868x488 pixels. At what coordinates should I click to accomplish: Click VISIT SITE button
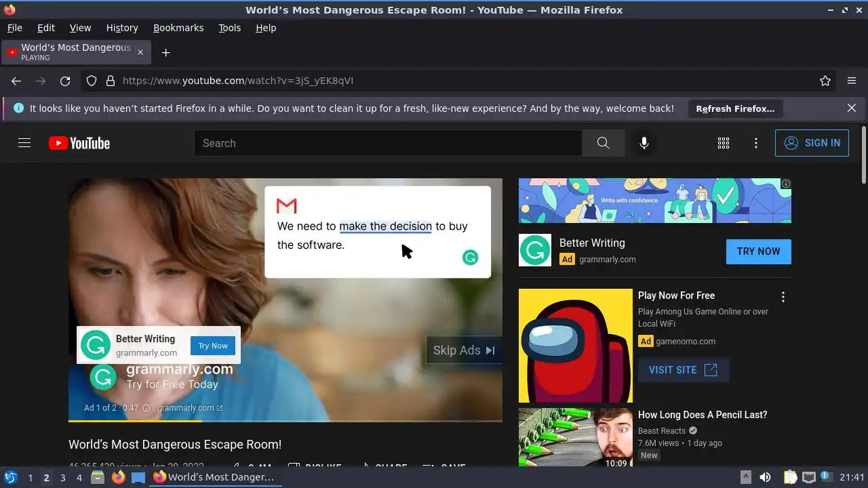pos(683,370)
